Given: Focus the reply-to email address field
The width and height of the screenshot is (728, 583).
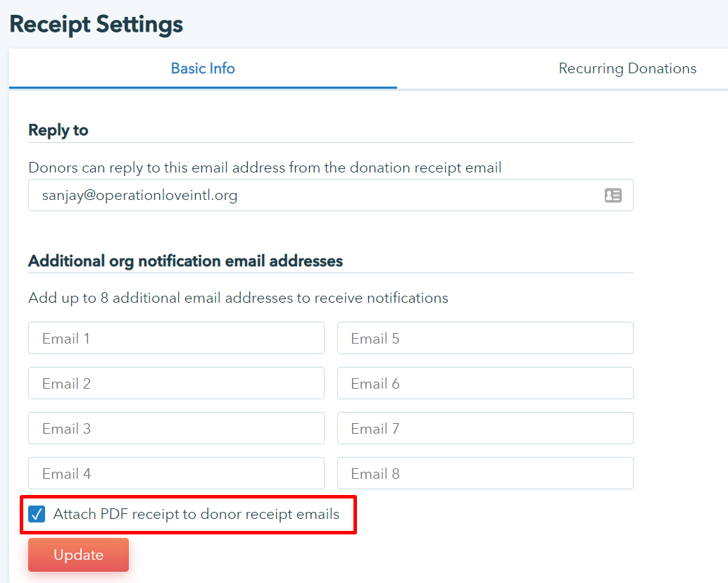Looking at the screenshot, I should tap(310, 196).
